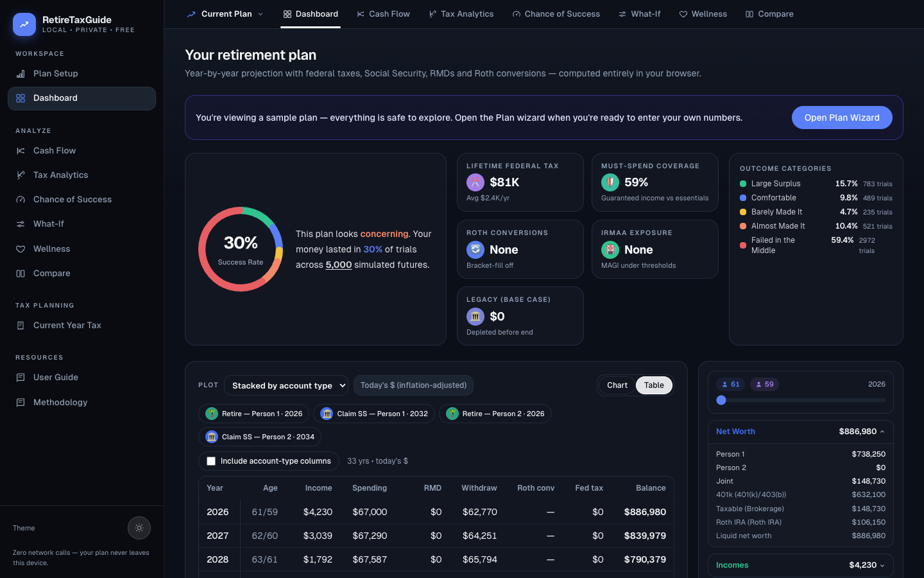Image resolution: width=924 pixels, height=578 pixels.
Task: Click the Open Plan Wizard button
Action: pos(842,118)
